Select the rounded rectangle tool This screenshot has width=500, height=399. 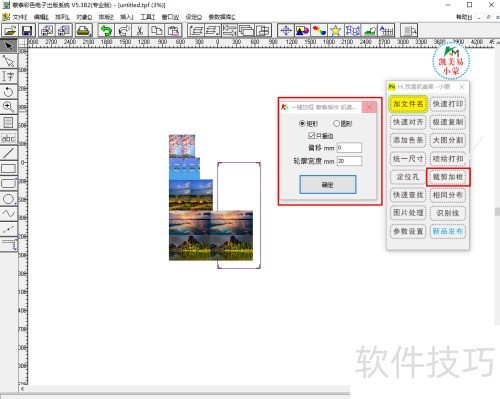9,183
